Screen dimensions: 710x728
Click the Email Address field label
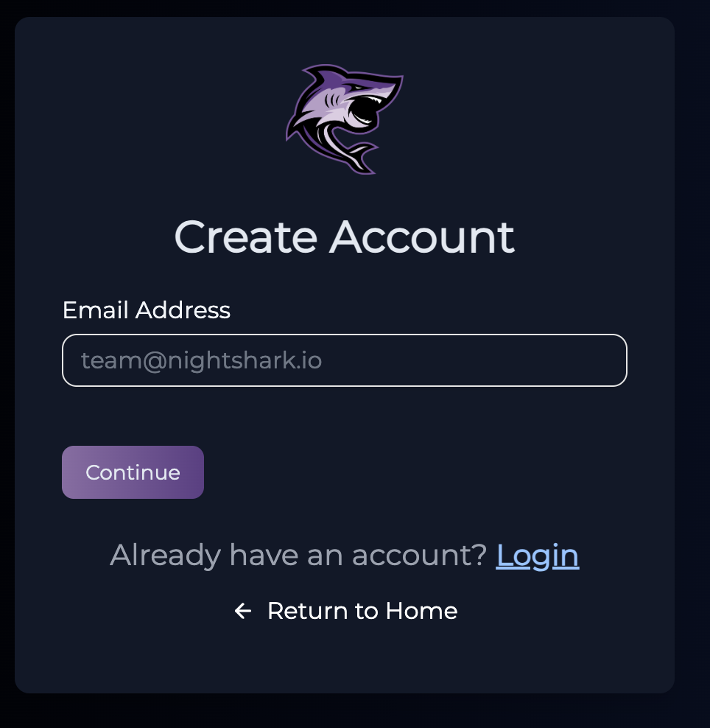[x=146, y=310]
